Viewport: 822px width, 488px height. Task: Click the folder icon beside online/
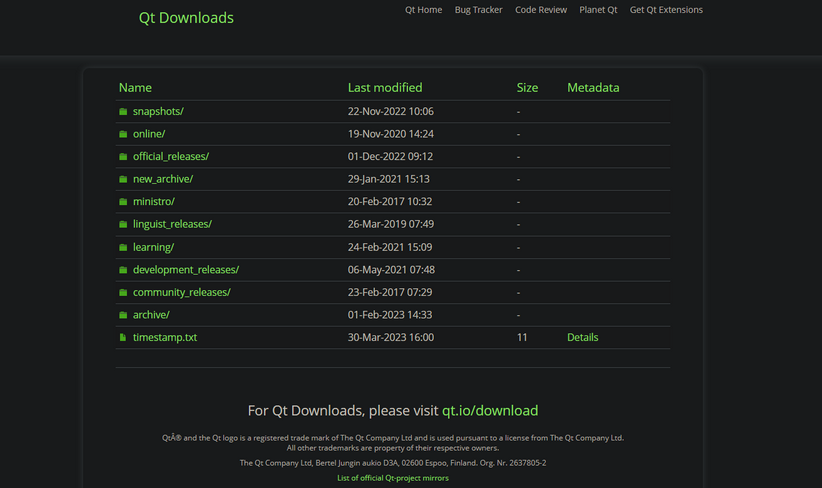123,134
